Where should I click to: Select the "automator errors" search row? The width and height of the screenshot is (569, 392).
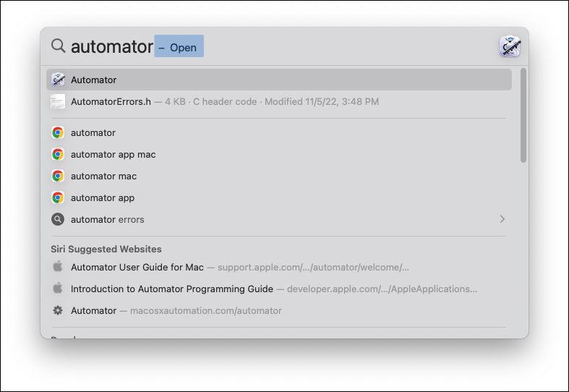tap(279, 219)
